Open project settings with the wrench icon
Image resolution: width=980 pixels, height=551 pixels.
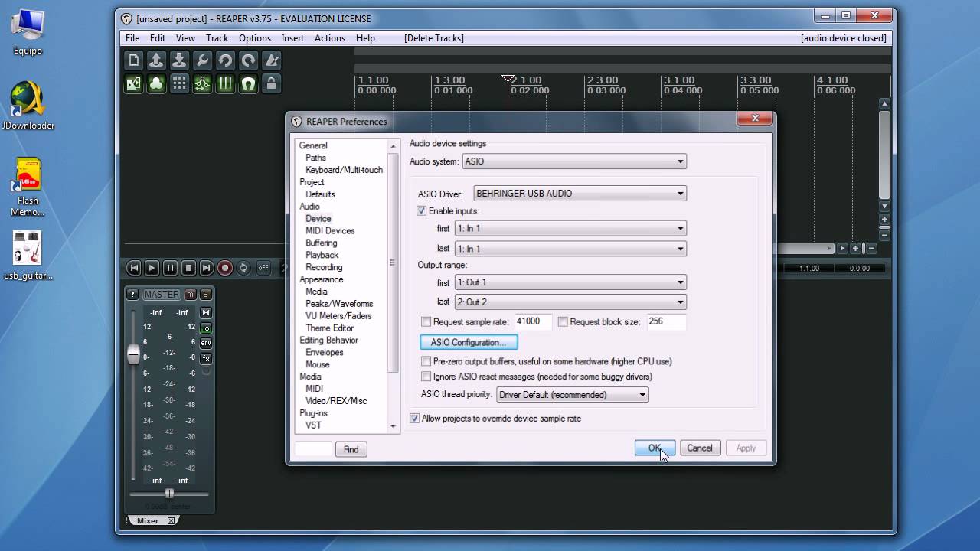tap(202, 60)
